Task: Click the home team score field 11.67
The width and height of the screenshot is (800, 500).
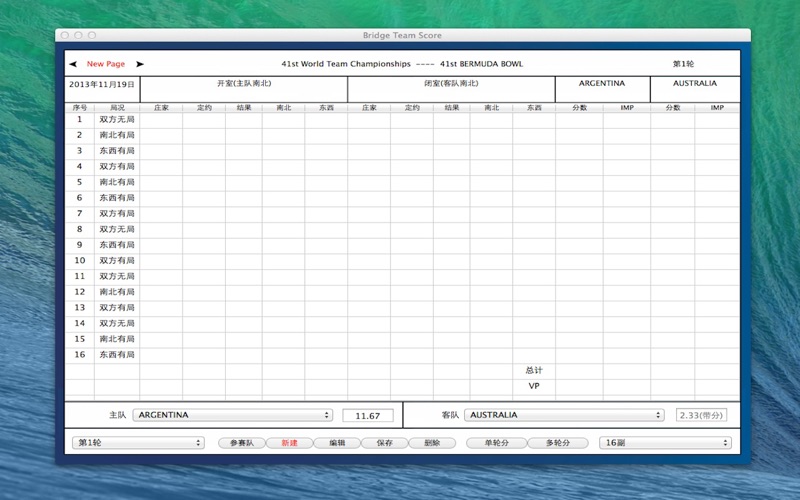Action: (x=368, y=415)
